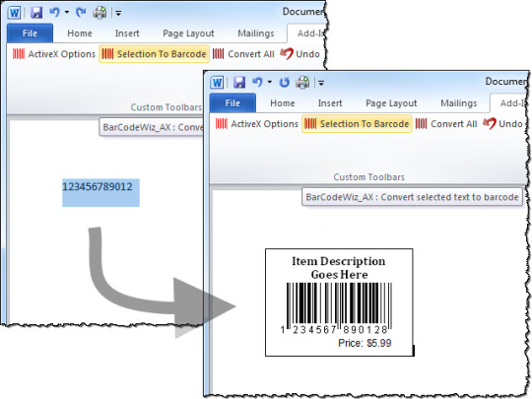Click 'Price: $5.99' text
The width and height of the screenshot is (532, 399).
(365, 343)
